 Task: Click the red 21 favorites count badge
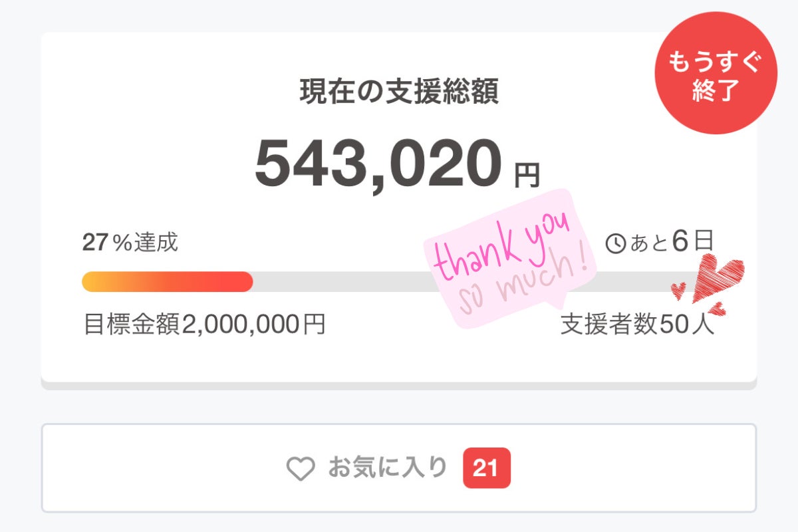[x=486, y=468]
